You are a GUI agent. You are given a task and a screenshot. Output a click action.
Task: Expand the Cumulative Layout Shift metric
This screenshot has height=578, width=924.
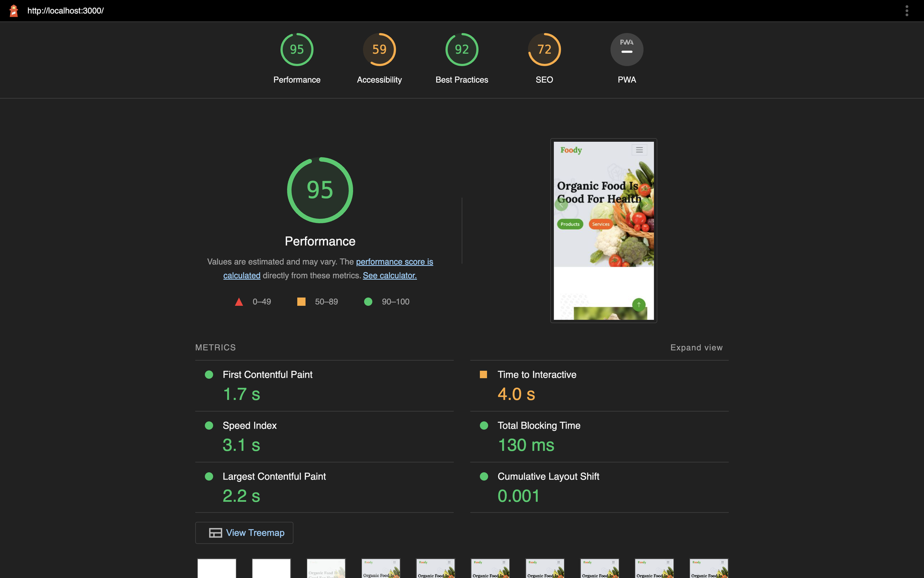pyautogui.click(x=548, y=477)
